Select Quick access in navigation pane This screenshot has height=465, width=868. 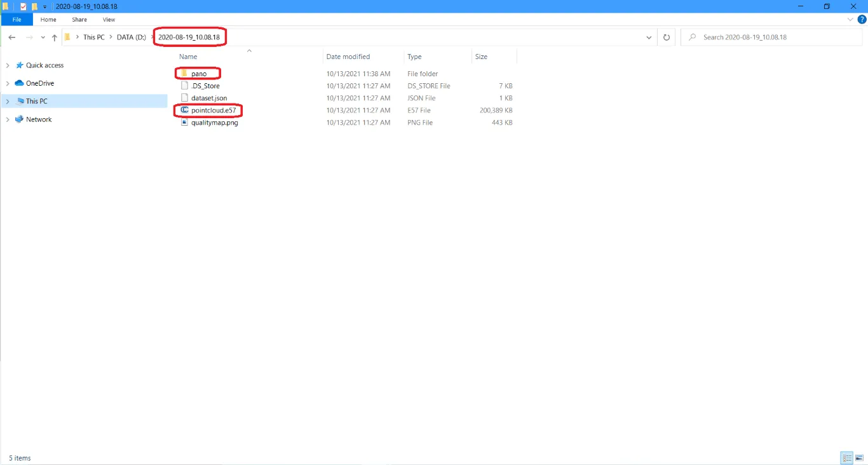tap(45, 65)
